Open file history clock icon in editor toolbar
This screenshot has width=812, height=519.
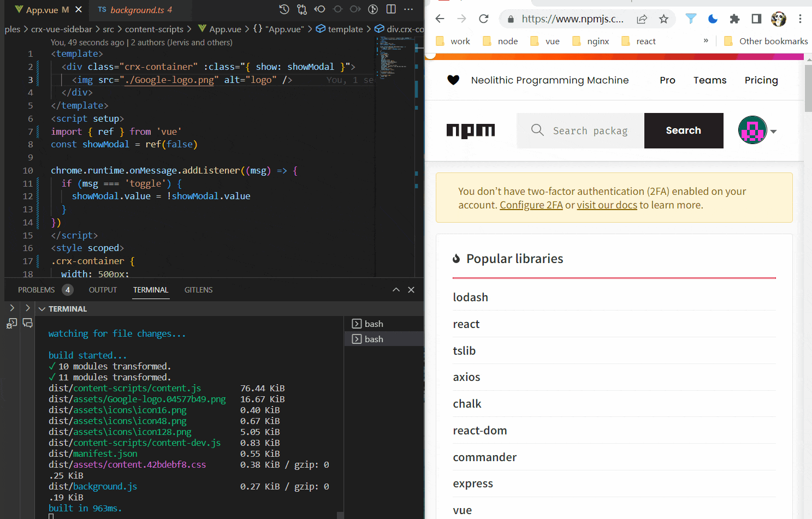pyautogui.click(x=284, y=9)
